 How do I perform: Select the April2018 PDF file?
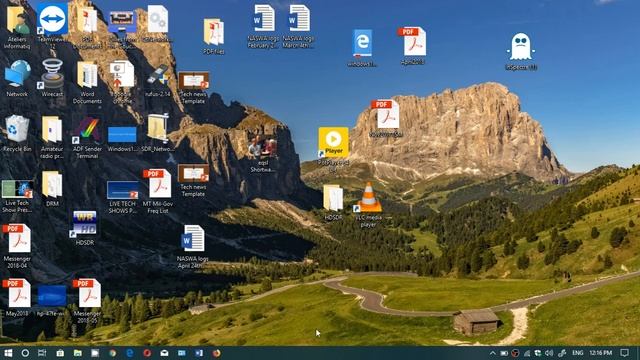pyautogui.click(x=413, y=46)
